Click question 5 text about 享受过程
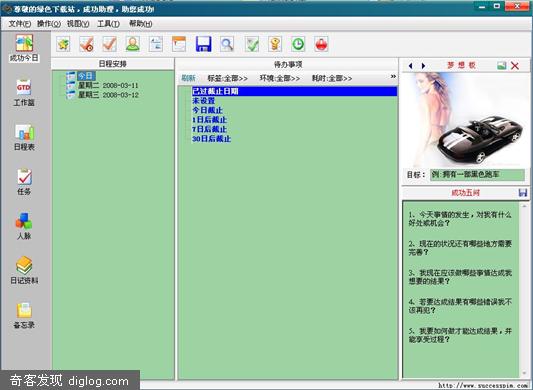This screenshot has height=390, width=533. pyautogui.click(x=460, y=335)
